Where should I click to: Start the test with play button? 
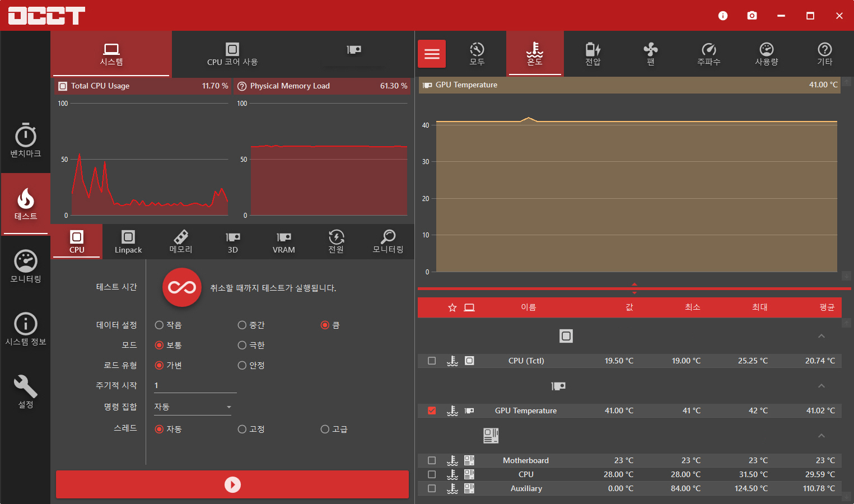click(232, 484)
